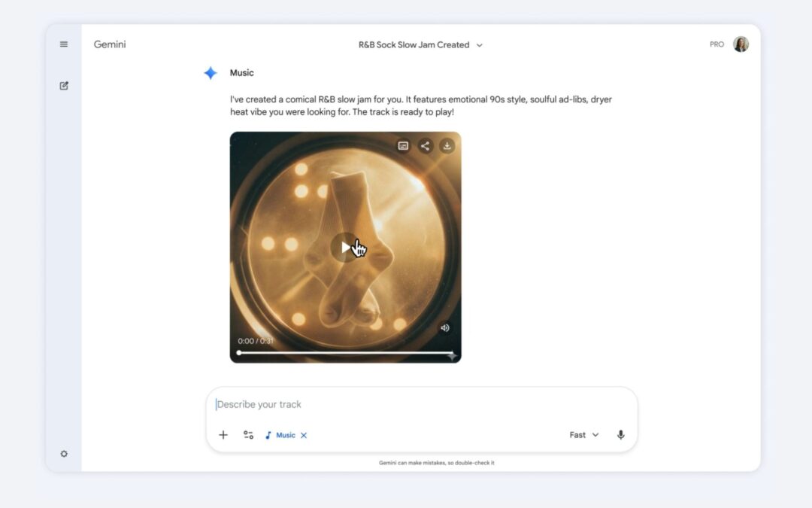Image resolution: width=812 pixels, height=508 pixels.
Task: Open the profile avatar menu
Action: (741, 44)
